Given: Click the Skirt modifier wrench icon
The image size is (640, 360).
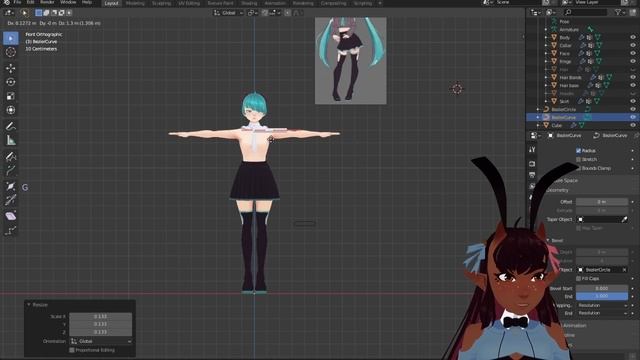Looking at the screenshot, I should pyautogui.click(x=580, y=101).
